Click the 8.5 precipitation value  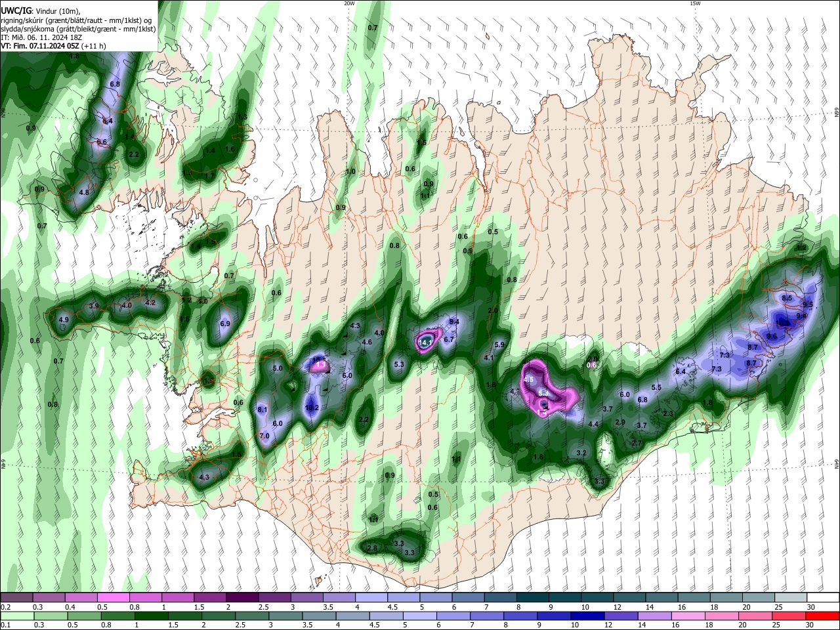point(787,298)
